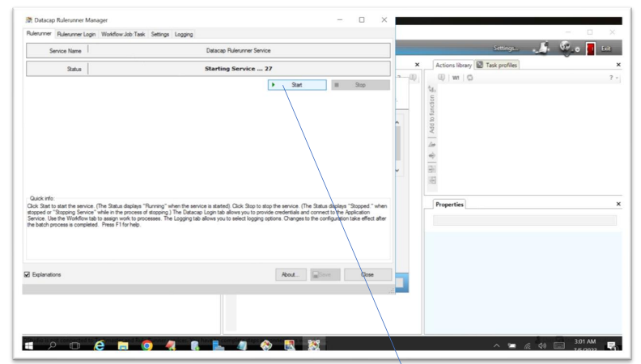This screenshot has width=641, height=364.
Task: Open Task View on the taskbar
Action: [74, 345]
